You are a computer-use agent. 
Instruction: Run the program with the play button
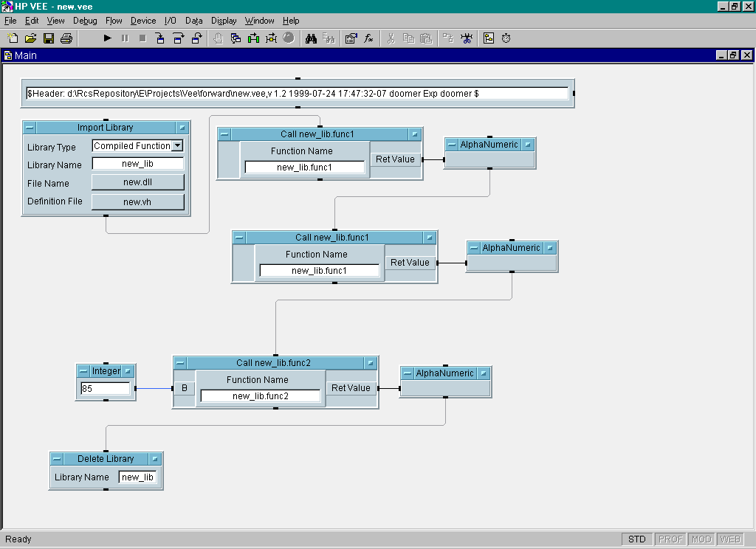(107, 38)
